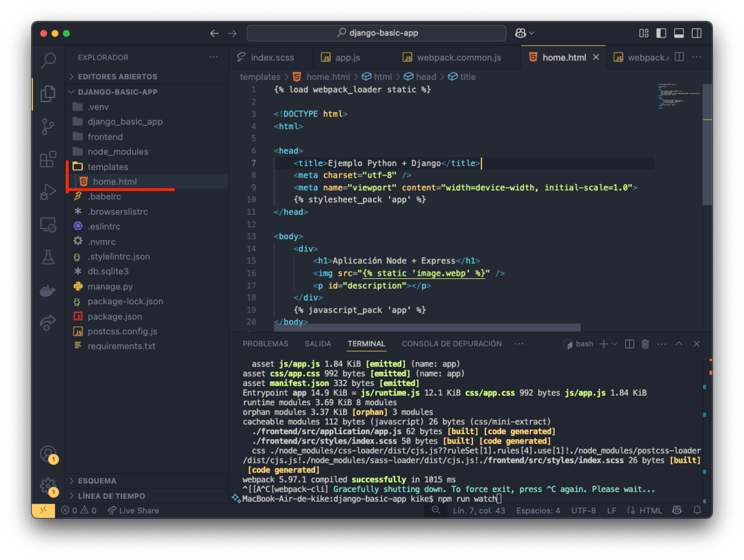Toggle bottom panel visibility
Viewport: 744px width, 560px height.
pyautogui.click(x=679, y=33)
